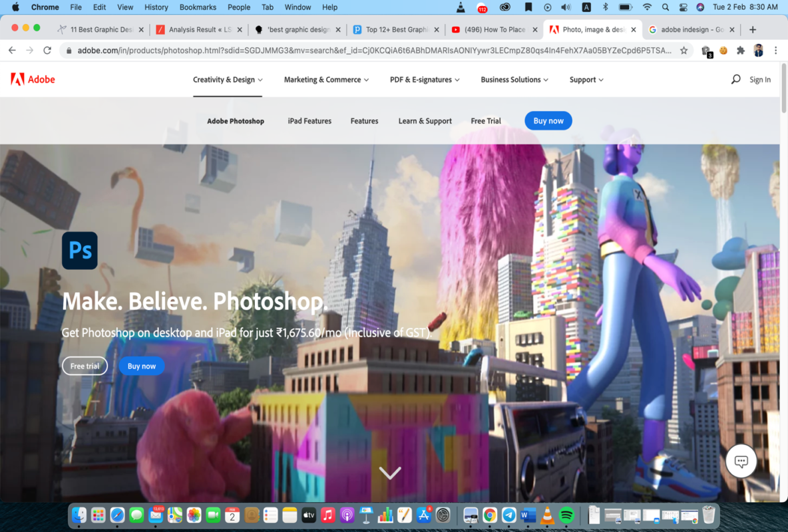Expand PDF & E-signatures dropdown
Screen dimensions: 788x532
point(425,79)
